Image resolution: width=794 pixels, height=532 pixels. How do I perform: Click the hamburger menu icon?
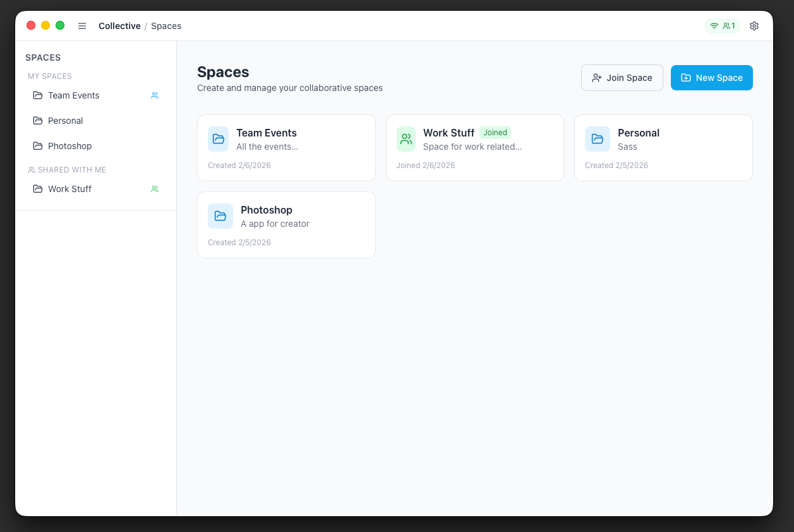(82, 26)
